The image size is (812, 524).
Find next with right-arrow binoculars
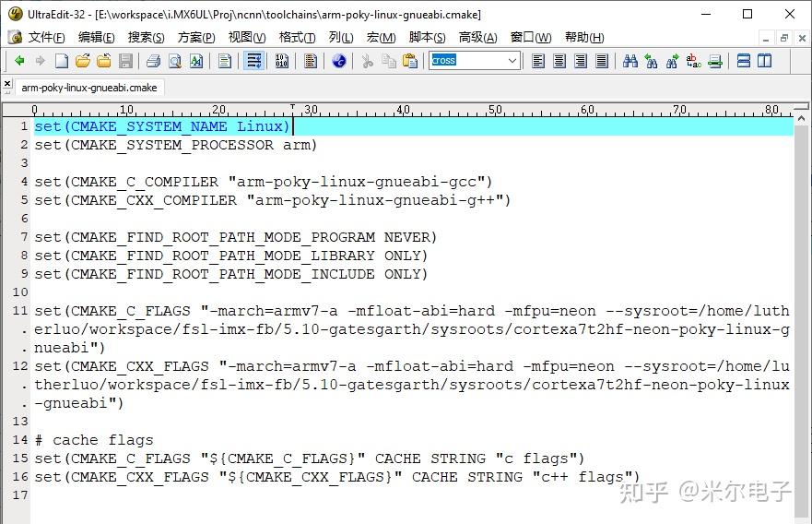pos(673,61)
